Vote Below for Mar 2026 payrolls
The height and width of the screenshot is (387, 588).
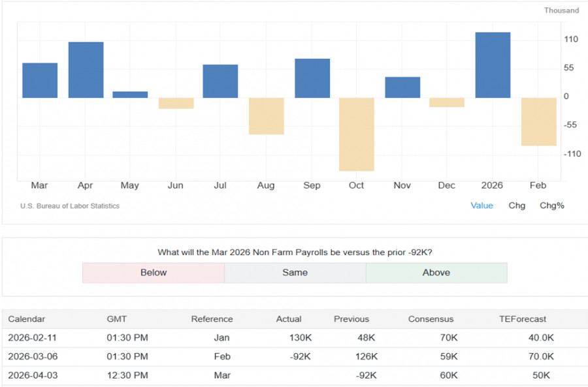coord(154,273)
